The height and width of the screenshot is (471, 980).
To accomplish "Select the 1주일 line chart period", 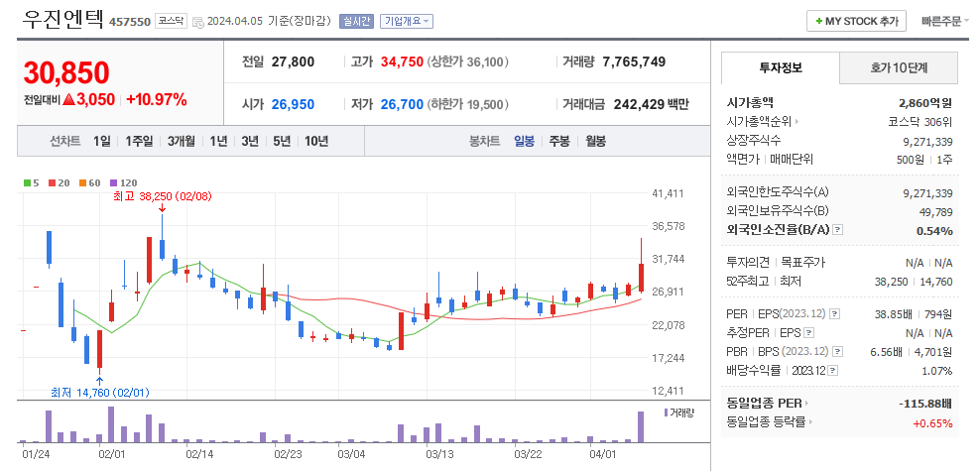I will (x=139, y=141).
